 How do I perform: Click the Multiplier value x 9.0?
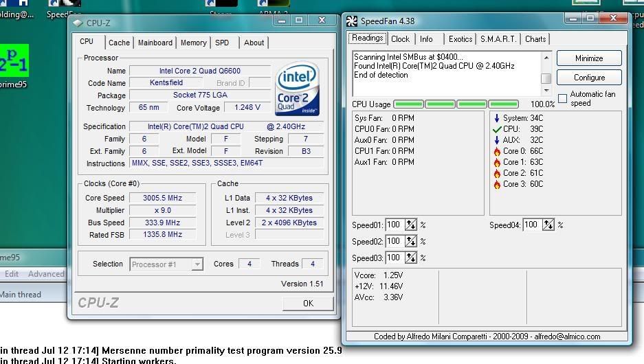(162, 210)
